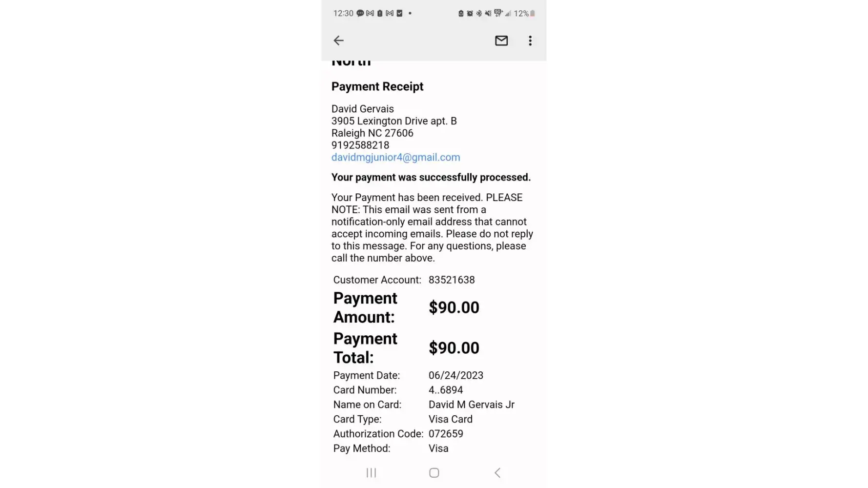Tap the 5G network indicator
Image resolution: width=868 pixels, height=488 pixels.
point(498,13)
